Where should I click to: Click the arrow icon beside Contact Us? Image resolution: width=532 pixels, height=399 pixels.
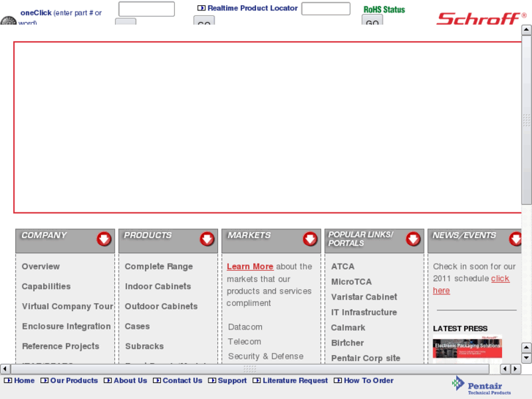pos(157,380)
